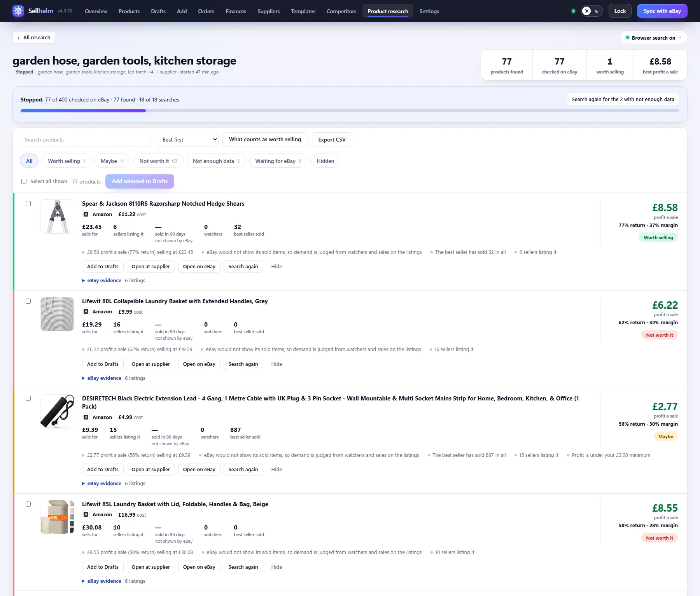This screenshot has height=596, width=700.
Task: Click the green connection status dot
Action: (x=573, y=11)
